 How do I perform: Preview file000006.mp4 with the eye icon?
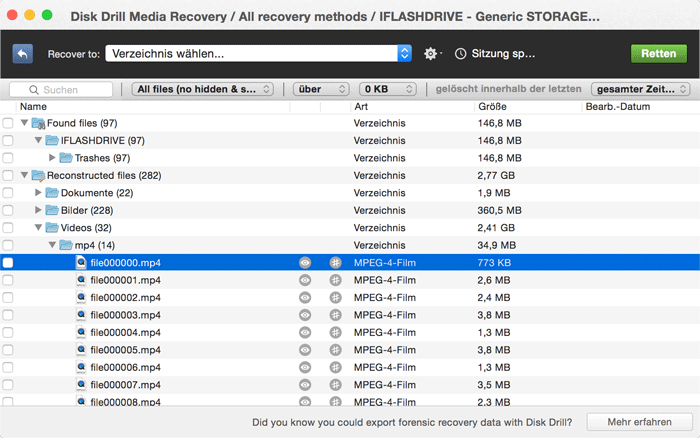[x=305, y=367]
